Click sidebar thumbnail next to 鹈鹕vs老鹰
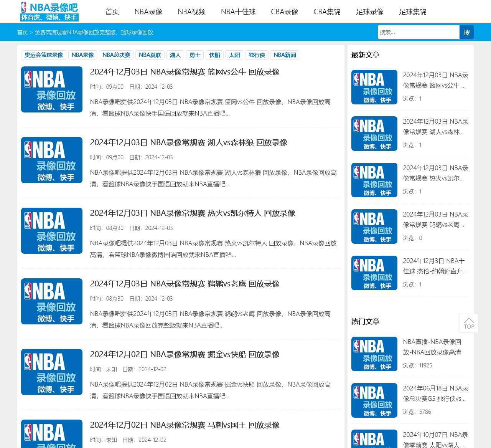491x448 pixels. [x=374, y=226]
